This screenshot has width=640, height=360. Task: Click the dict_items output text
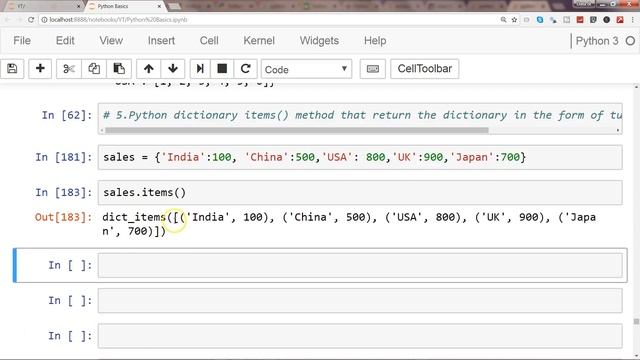pyautogui.click(x=349, y=224)
